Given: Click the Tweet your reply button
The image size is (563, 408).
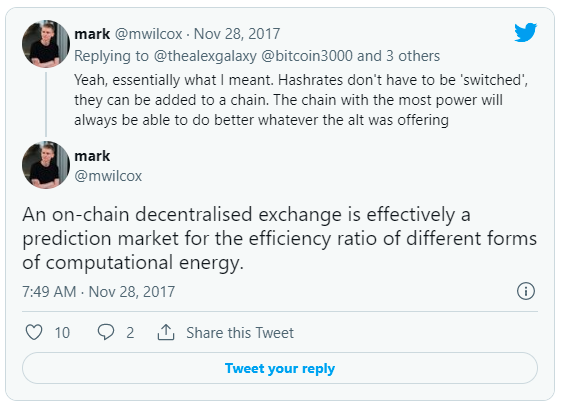Looking at the screenshot, I should pos(280,368).
